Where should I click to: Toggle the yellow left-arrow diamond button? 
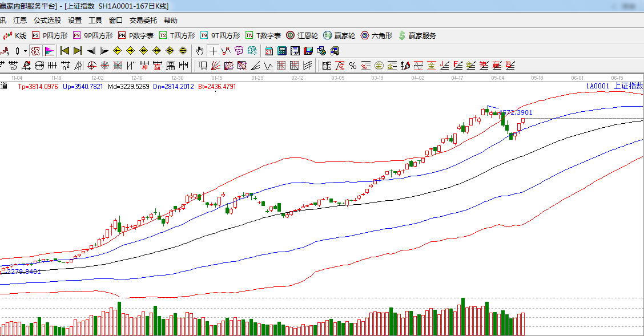pyautogui.click(x=117, y=50)
